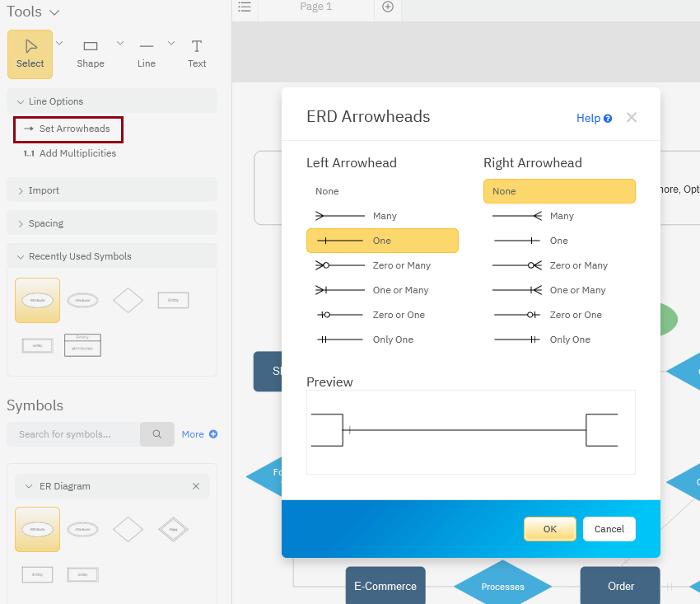Select Only One for right arrowhead

559,339
